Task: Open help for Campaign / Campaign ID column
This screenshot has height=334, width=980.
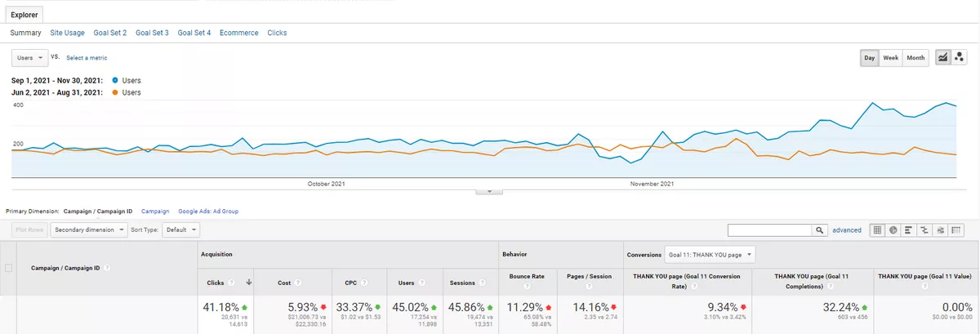Action: point(108,268)
